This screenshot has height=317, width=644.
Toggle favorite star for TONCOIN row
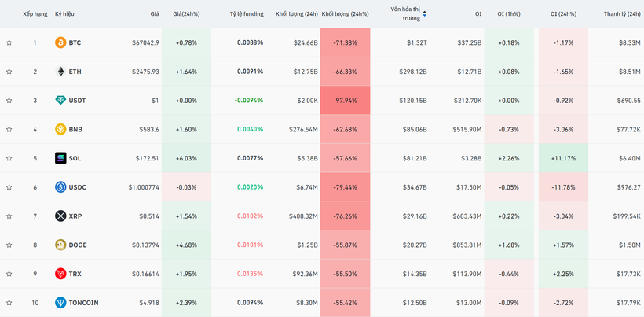[x=9, y=303]
